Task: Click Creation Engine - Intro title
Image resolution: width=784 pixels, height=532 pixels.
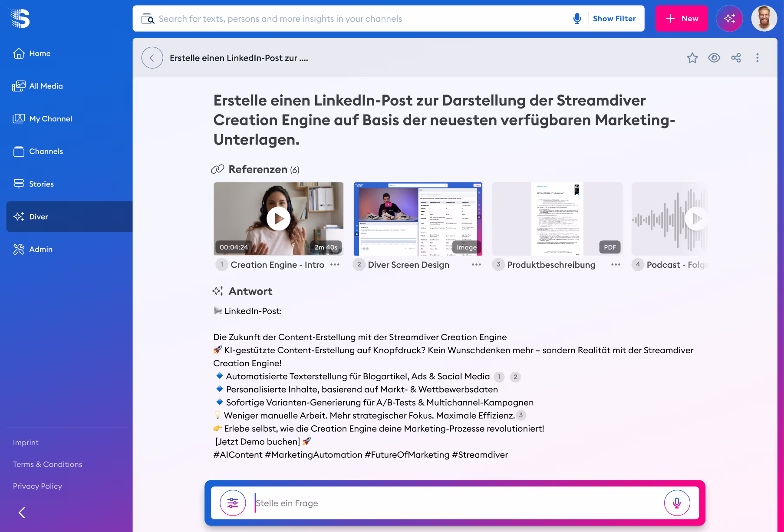Action: point(277,265)
